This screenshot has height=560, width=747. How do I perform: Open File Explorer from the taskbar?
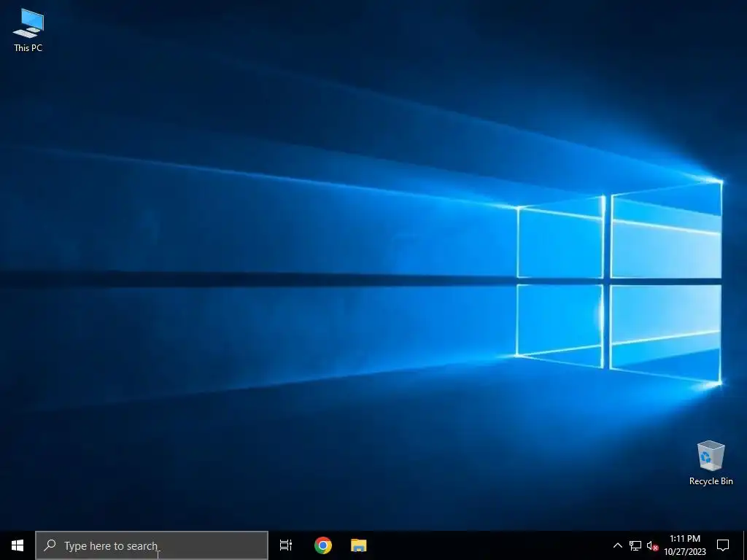359,545
